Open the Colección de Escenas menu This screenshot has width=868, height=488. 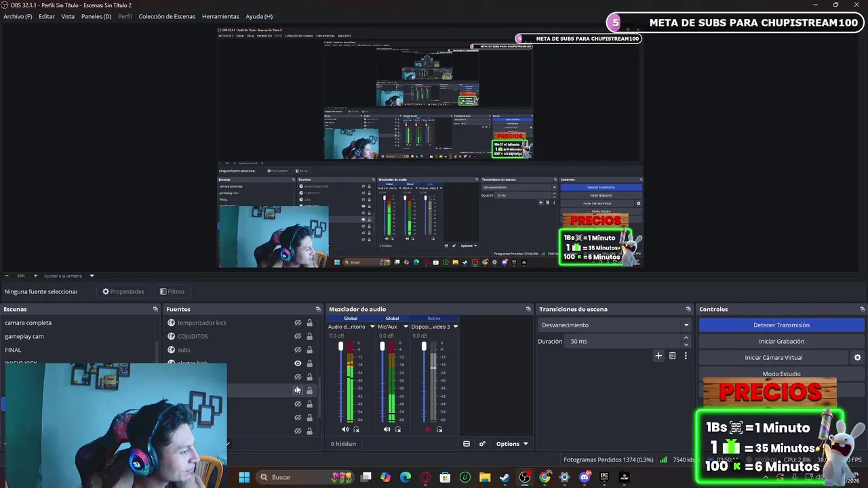pyautogui.click(x=167, y=16)
